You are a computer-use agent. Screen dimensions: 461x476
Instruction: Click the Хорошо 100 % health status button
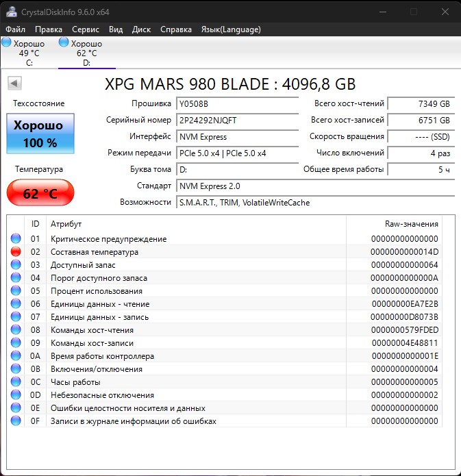pyautogui.click(x=39, y=134)
